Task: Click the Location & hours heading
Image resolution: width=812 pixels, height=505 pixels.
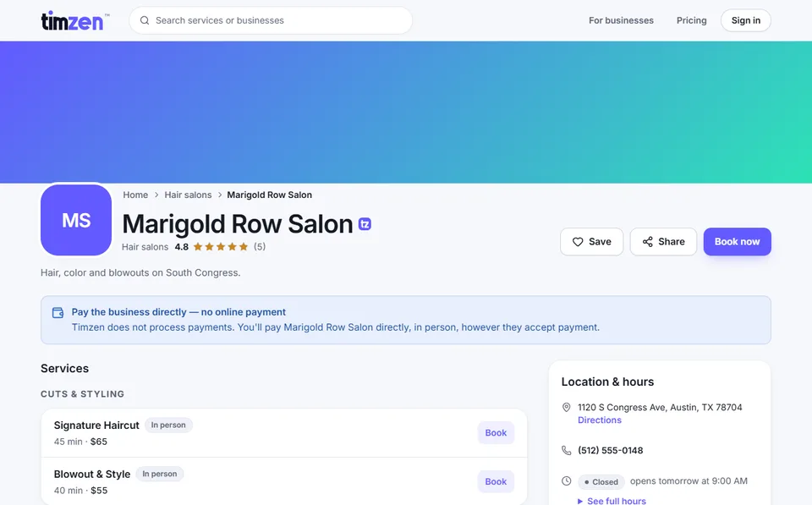Action: tap(607, 381)
